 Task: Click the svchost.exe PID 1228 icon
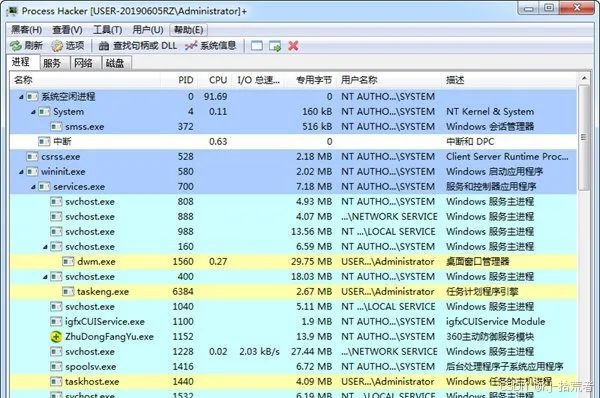click(56, 352)
